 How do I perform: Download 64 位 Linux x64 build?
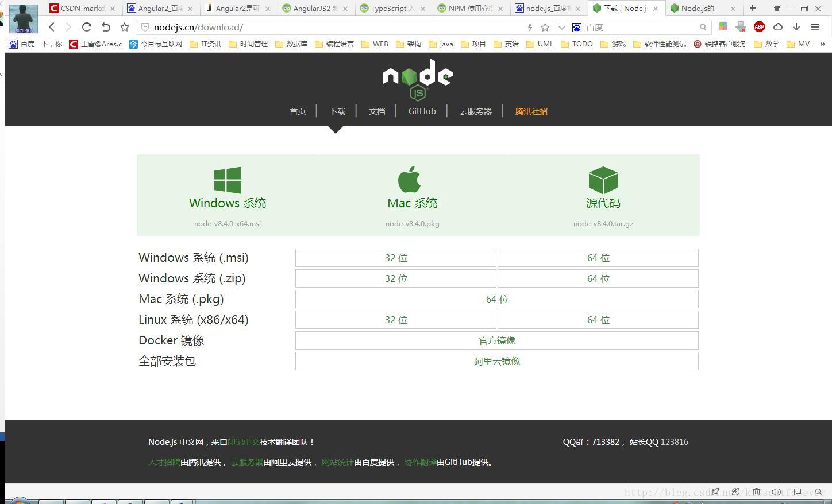pyautogui.click(x=598, y=320)
